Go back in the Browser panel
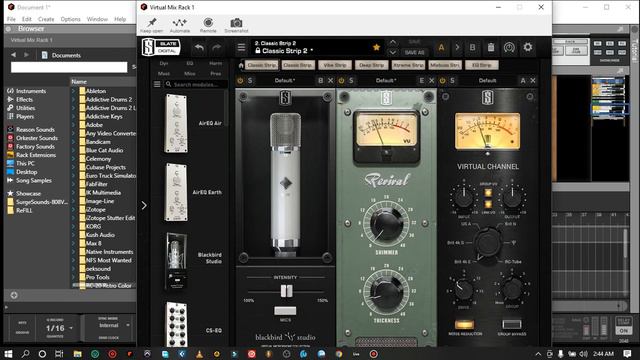 coord(13,55)
